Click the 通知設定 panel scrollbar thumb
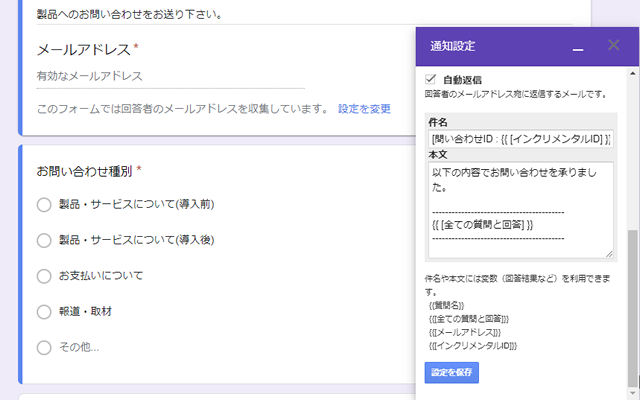The height and width of the screenshot is (400, 640). 633,308
